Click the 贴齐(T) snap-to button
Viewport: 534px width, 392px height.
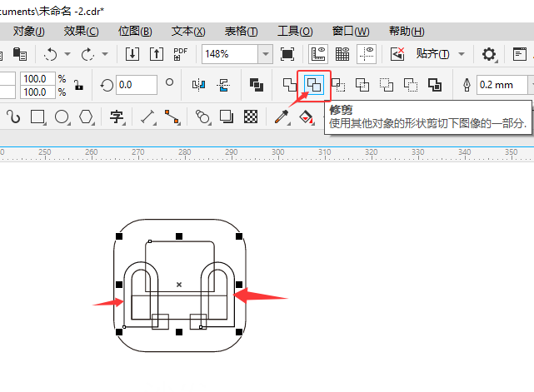click(432, 54)
